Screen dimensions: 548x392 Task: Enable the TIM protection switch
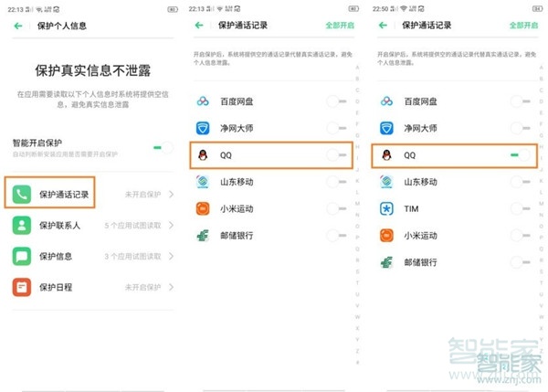pyautogui.click(x=521, y=208)
